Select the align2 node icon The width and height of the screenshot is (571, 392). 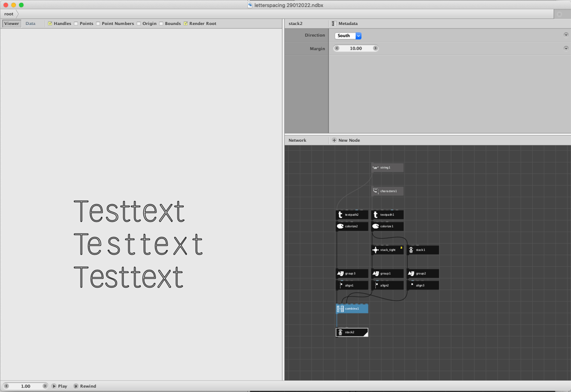tap(376, 285)
